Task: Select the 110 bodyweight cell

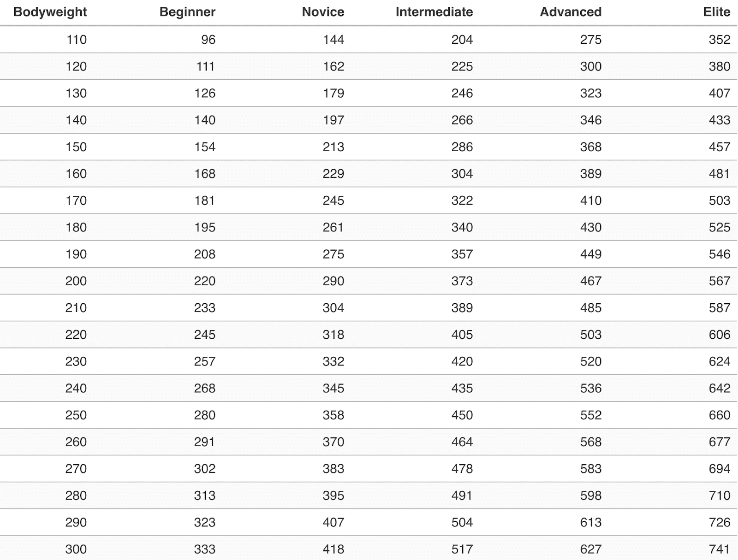Action: pos(77,40)
